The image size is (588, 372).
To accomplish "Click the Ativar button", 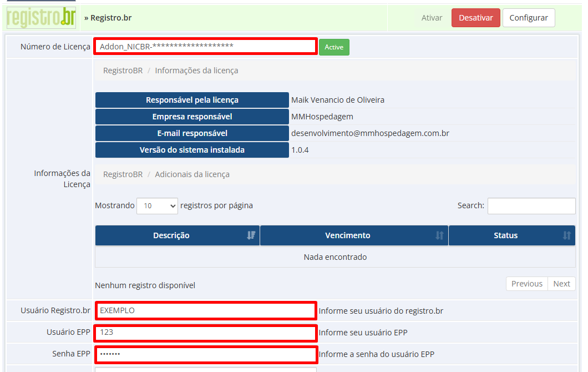I will pos(432,18).
